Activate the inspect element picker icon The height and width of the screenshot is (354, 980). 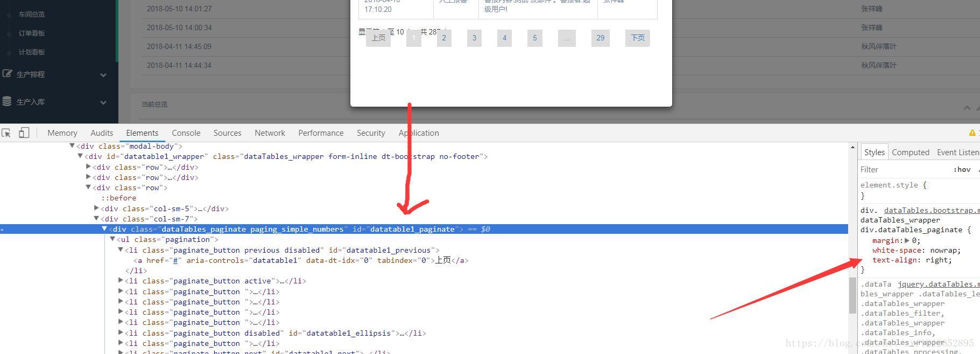coord(6,133)
